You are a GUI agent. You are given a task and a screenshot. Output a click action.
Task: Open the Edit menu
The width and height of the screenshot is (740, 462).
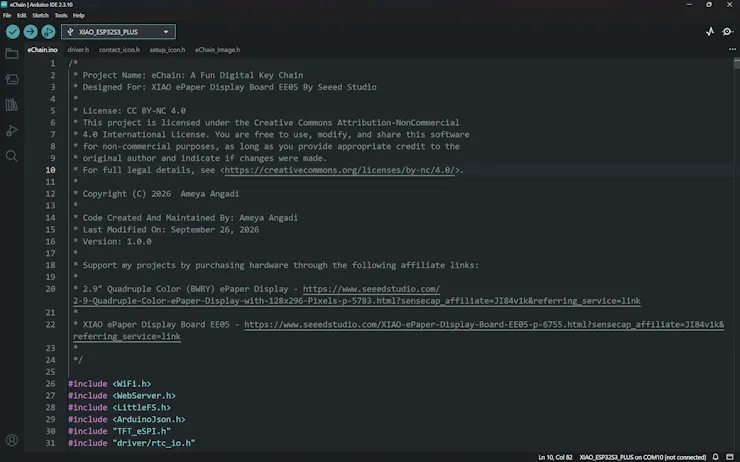tap(22, 16)
